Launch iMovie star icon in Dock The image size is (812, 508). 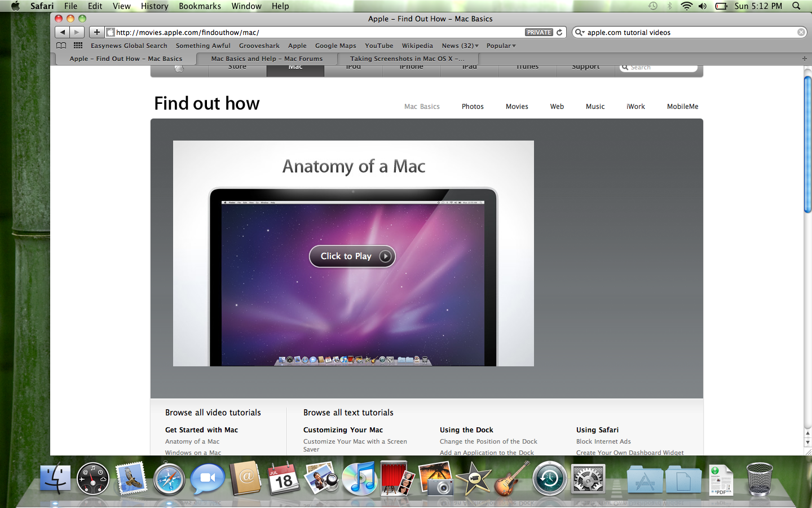point(474,479)
